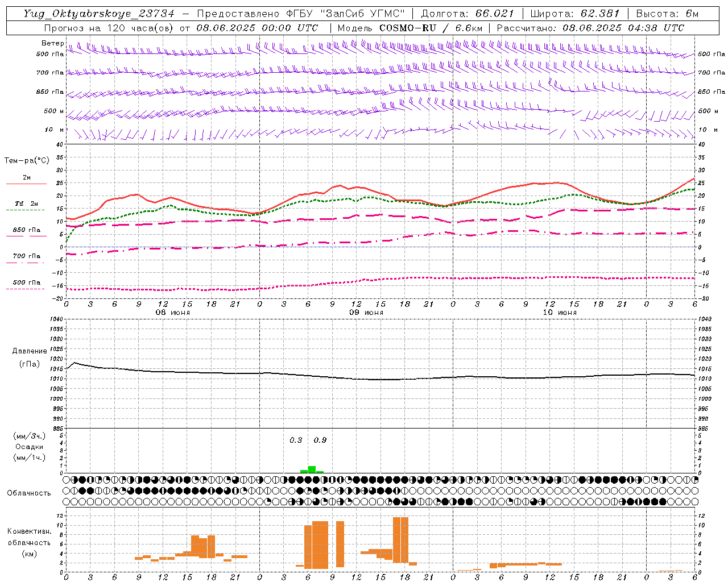Click the Td 2м dew point legend entry

point(26,203)
